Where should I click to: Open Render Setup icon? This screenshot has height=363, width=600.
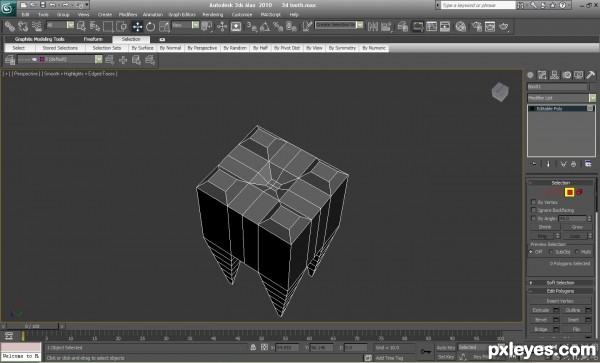coord(476,26)
